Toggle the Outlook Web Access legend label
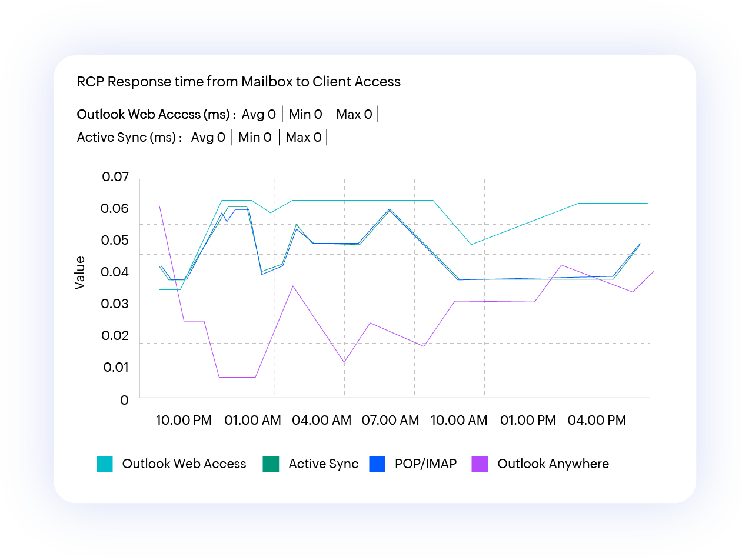 184,464
